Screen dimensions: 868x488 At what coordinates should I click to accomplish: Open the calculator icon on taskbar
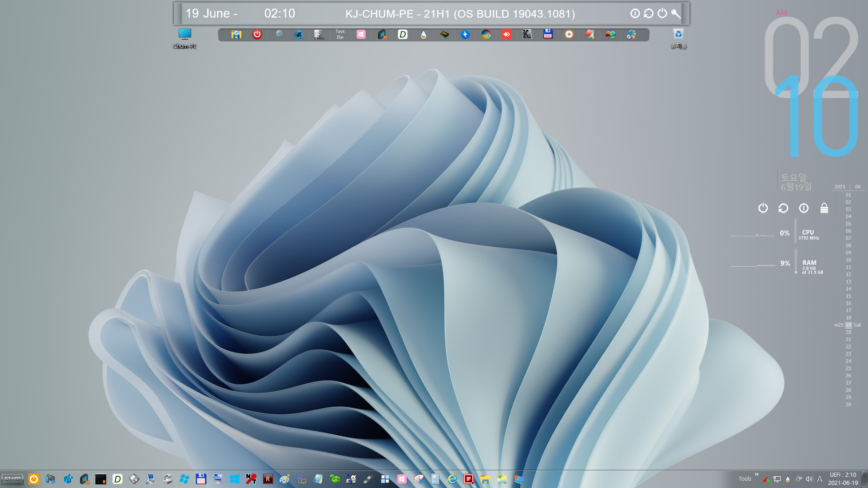(x=435, y=479)
